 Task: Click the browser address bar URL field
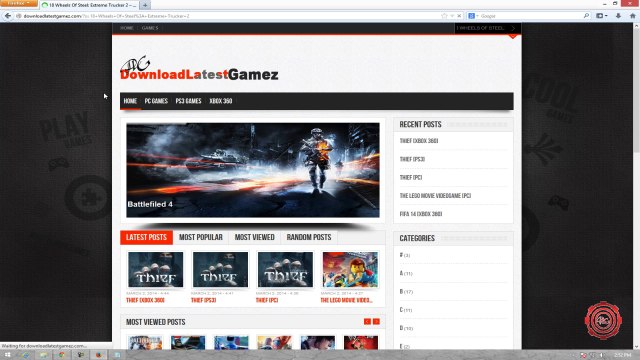click(229, 16)
